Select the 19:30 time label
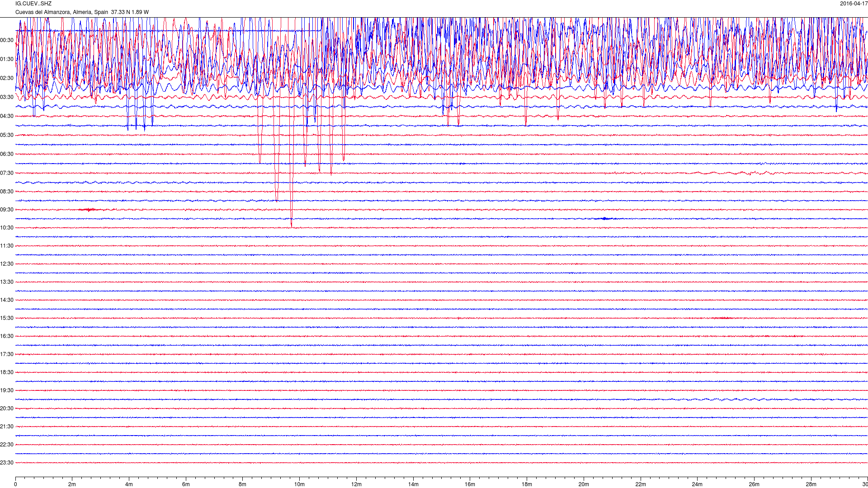Image resolution: width=868 pixels, height=488 pixels. pos(7,390)
